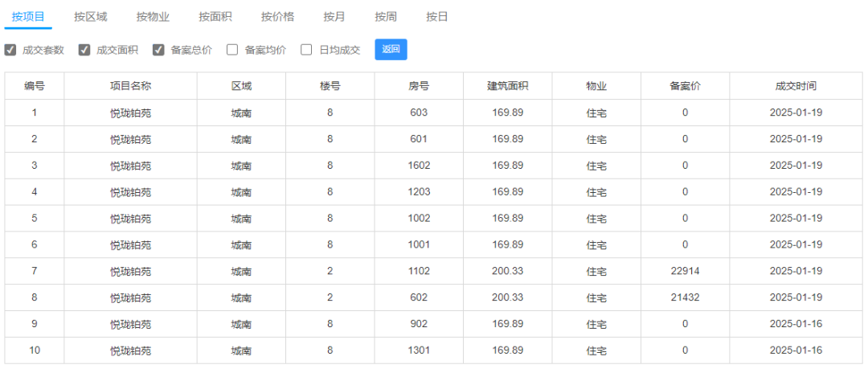Select the 按日 tab
The image size is (868, 369).
pyautogui.click(x=436, y=17)
